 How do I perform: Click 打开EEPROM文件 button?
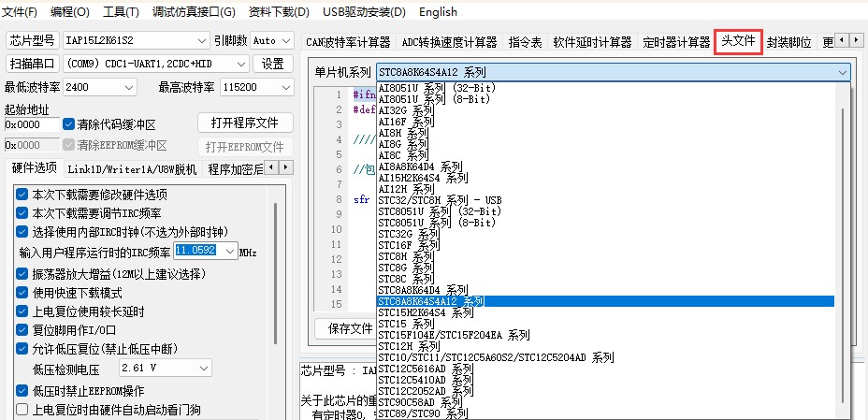245,147
